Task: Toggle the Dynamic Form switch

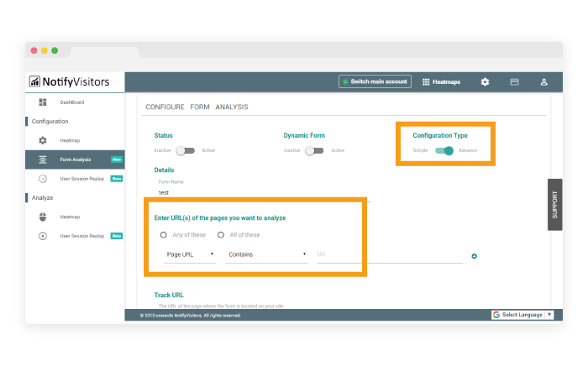Action: tap(314, 151)
